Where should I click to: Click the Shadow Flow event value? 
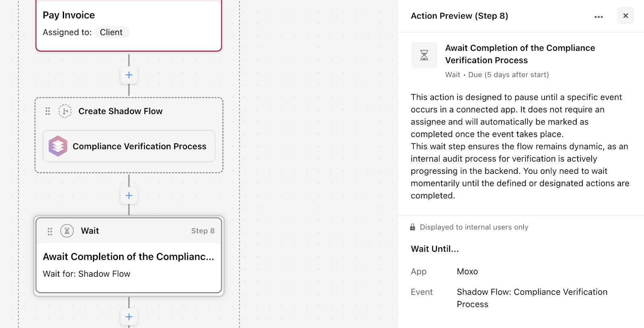pyautogui.click(x=532, y=298)
